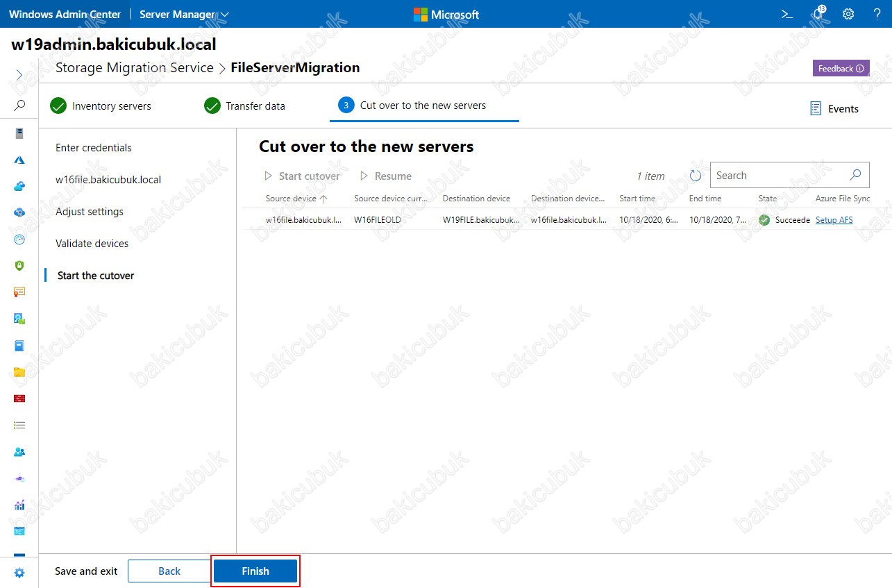Open the Certificates icon in sidebar
892x588 pixels.
point(19,292)
